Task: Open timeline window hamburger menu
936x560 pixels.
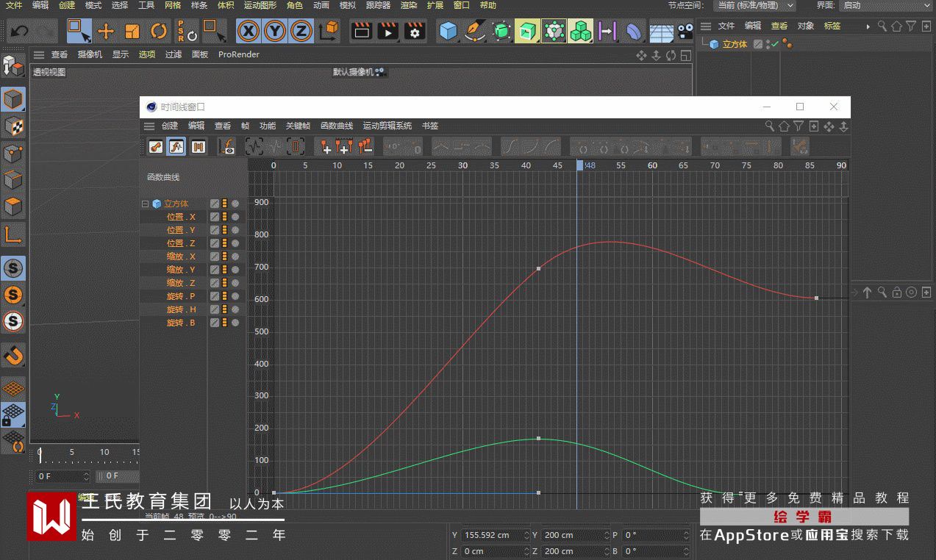Action: 149,126
